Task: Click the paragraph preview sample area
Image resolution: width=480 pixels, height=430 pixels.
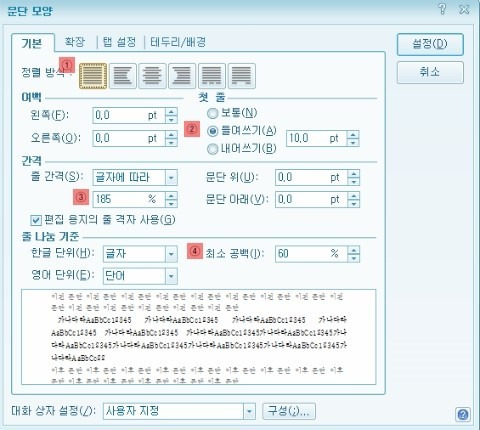Action: pos(199,337)
